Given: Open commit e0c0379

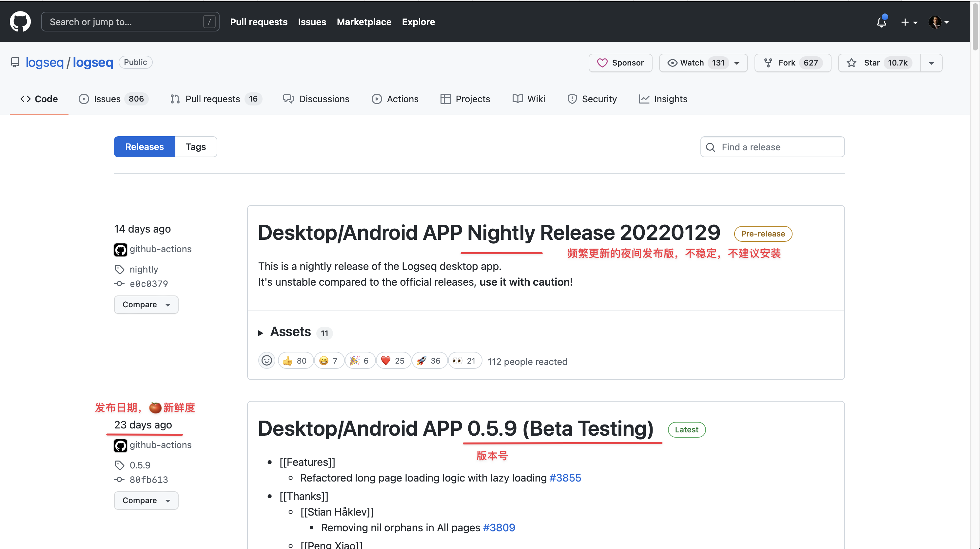Looking at the screenshot, I should 149,284.
